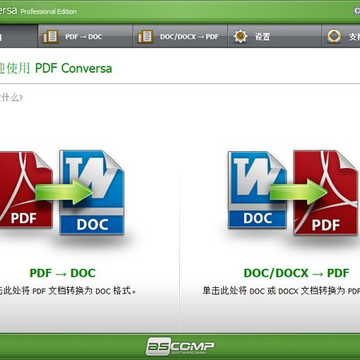Click the PDF Conversa welcome title
The height and width of the screenshot is (360, 360).
pyautogui.click(x=56, y=68)
